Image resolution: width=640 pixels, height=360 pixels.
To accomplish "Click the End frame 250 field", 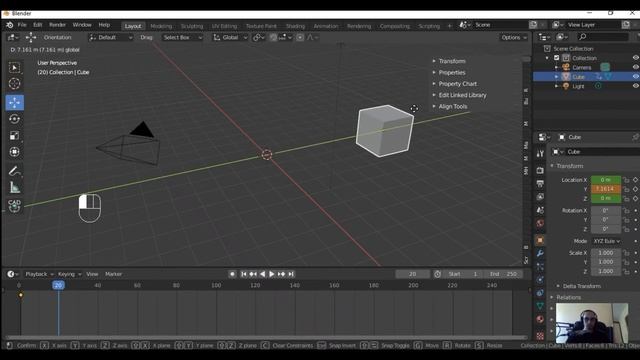I will (504, 274).
